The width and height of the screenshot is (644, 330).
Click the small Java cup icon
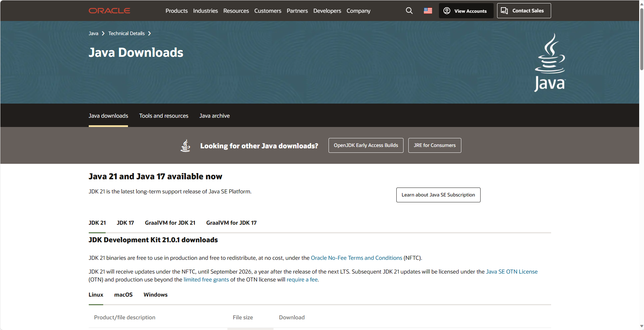(185, 146)
